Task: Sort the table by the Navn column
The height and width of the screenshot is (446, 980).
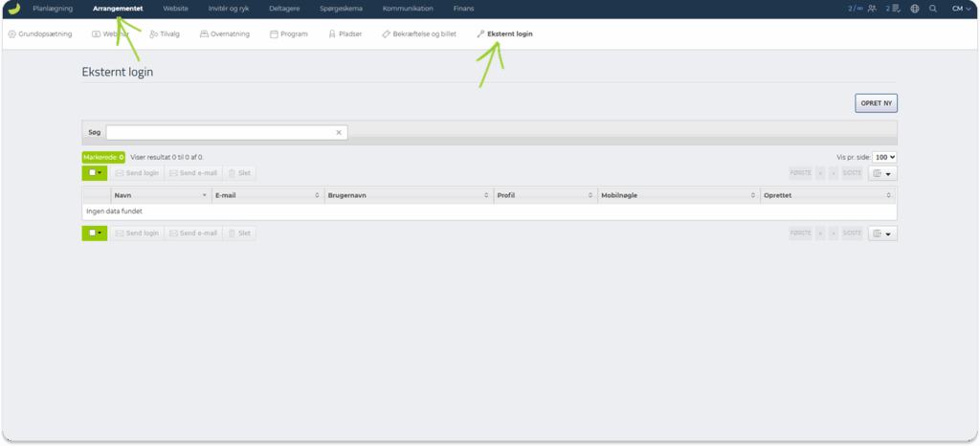Action: [x=160, y=195]
